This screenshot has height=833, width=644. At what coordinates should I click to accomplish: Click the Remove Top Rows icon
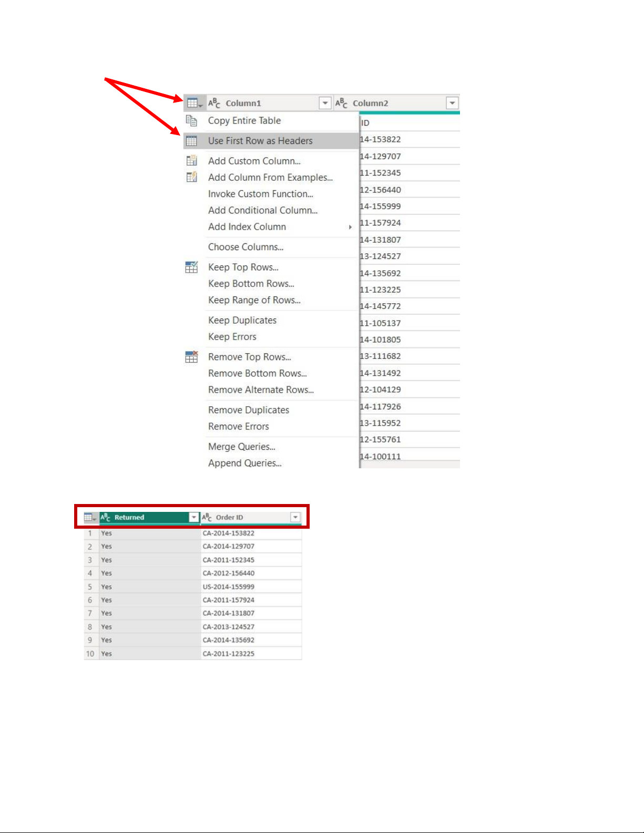[191, 357]
